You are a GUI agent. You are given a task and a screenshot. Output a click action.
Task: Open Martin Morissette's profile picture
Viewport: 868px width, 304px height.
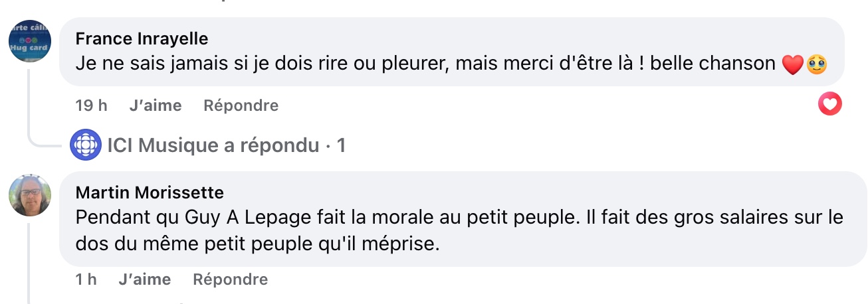(30, 195)
